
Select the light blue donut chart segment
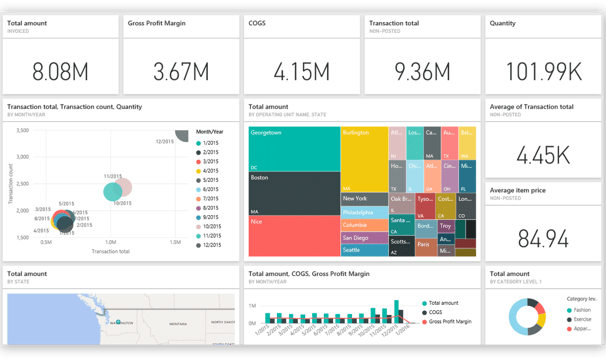point(515,319)
